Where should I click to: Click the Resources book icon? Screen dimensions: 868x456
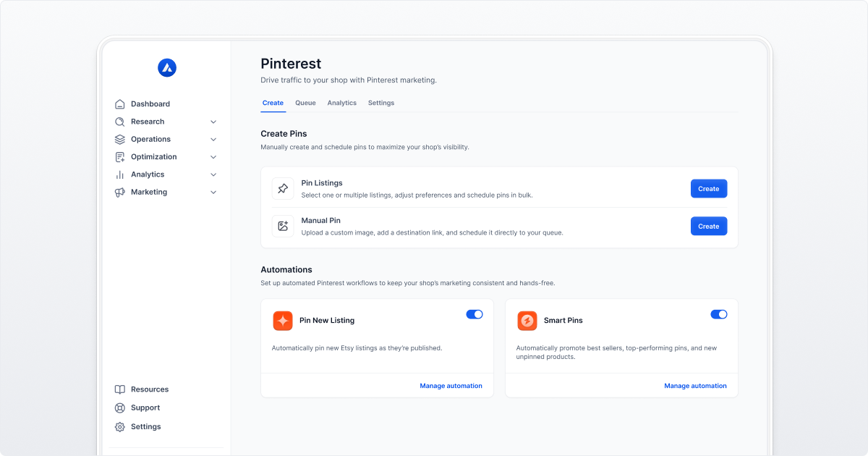click(x=120, y=389)
